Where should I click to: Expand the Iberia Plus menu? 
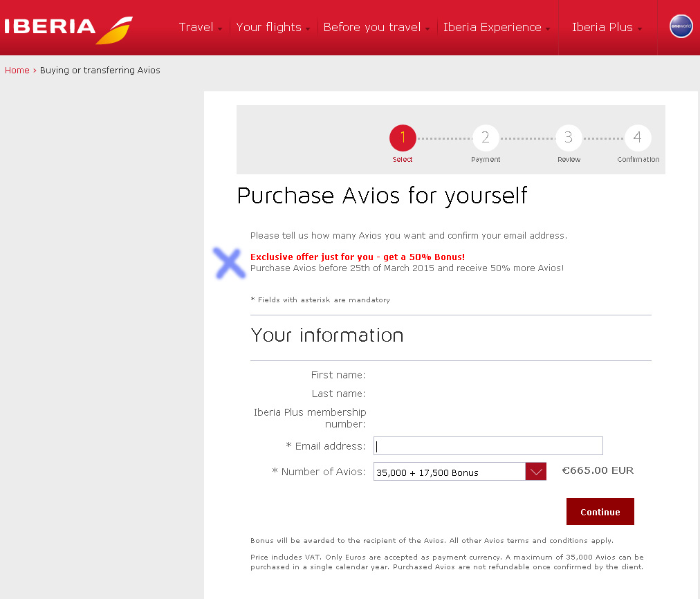click(x=603, y=27)
